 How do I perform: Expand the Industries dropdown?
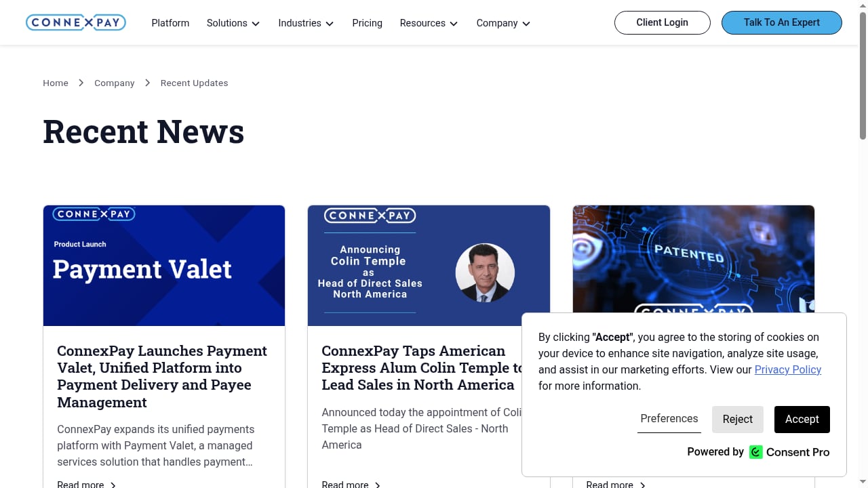(306, 23)
